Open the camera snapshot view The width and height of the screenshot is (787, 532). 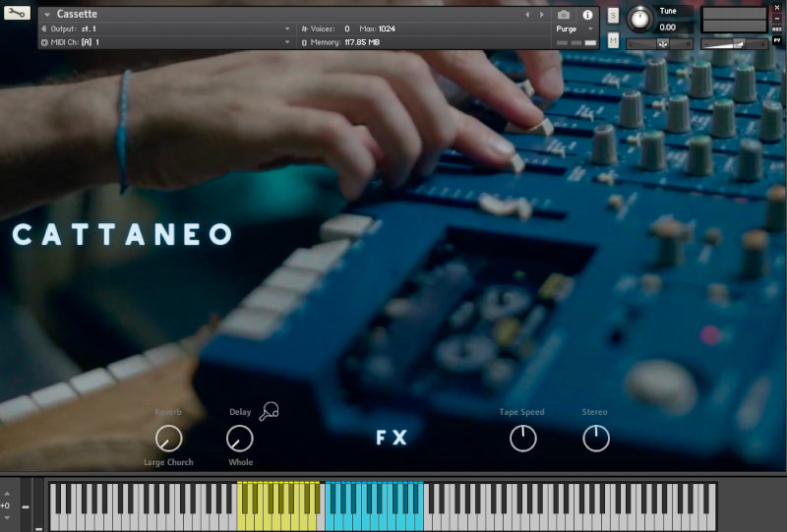pos(564,15)
